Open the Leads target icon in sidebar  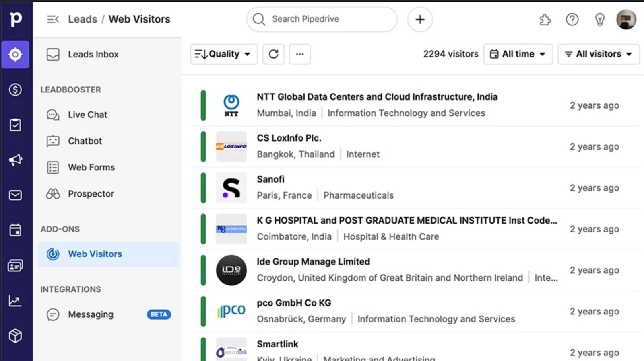pos(15,54)
